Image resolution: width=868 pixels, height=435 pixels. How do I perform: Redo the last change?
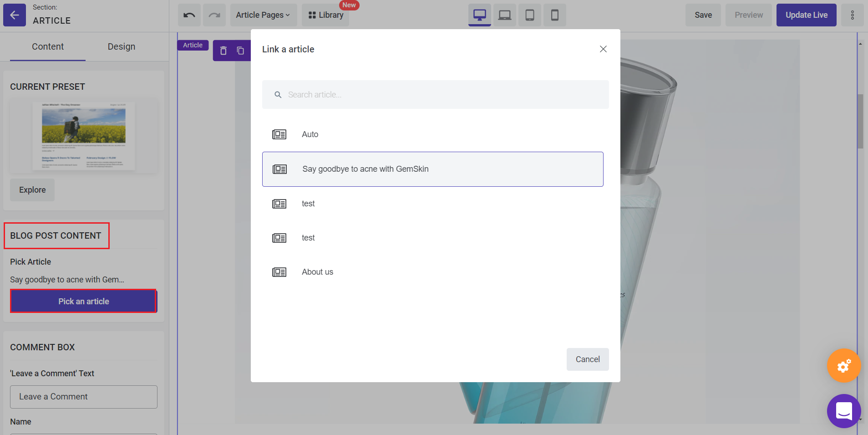tap(214, 15)
